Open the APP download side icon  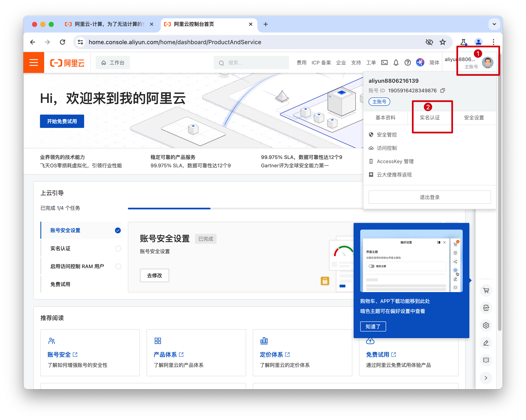486,308
